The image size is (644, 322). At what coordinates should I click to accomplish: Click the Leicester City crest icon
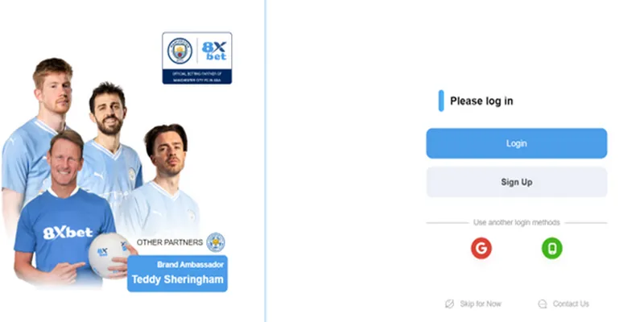coord(216,242)
